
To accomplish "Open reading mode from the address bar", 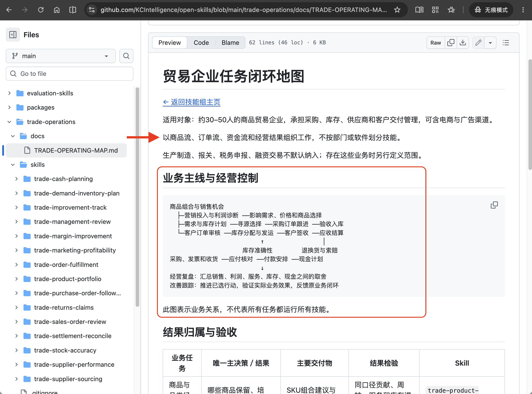I will coord(419,10).
